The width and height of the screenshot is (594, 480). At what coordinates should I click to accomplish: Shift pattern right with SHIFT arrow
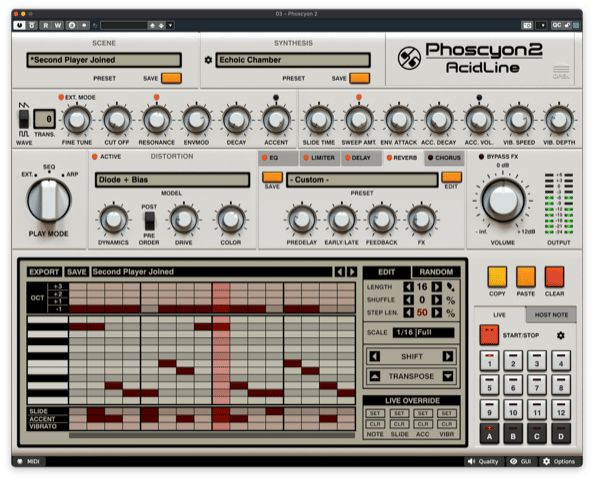click(447, 356)
